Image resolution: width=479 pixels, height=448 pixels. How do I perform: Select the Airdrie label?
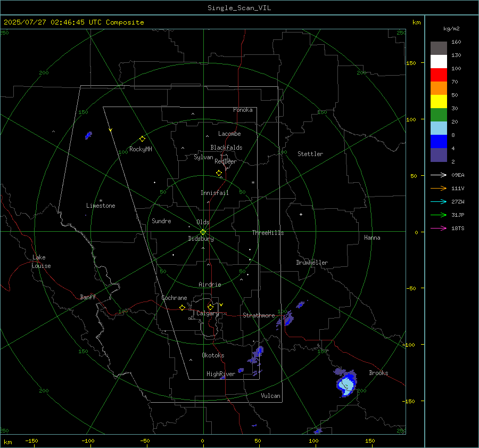(x=210, y=284)
